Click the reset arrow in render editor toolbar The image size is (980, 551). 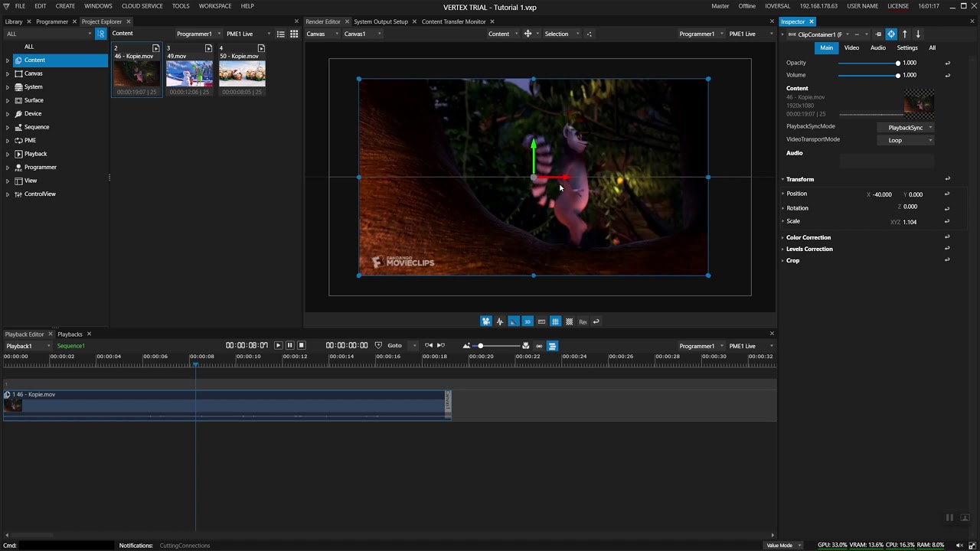pyautogui.click(x=596, y=321)
